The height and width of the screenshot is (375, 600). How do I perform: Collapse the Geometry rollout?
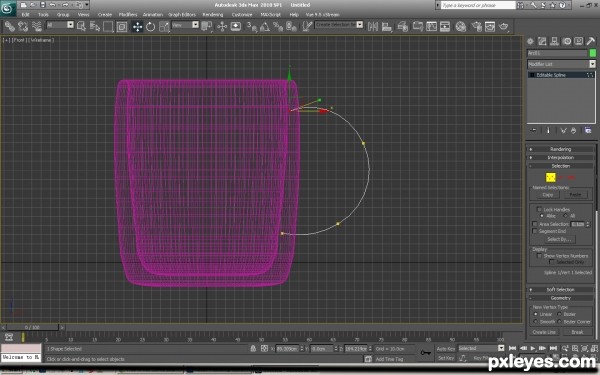[561, 298]
